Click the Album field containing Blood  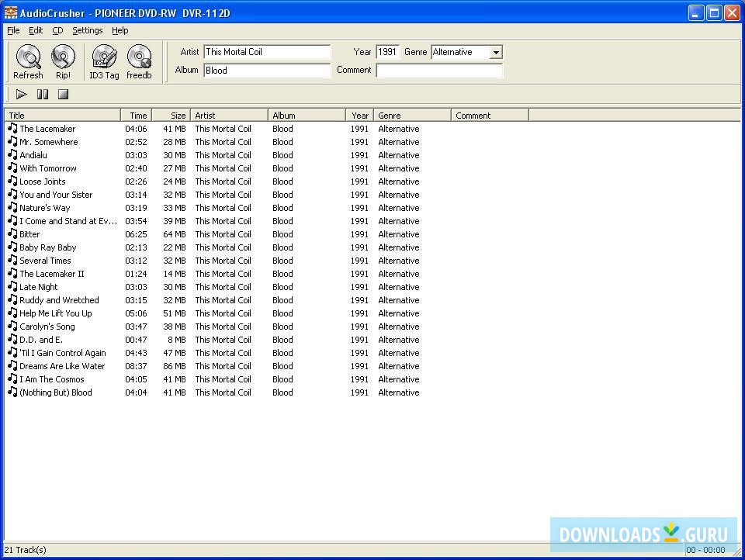266,71
